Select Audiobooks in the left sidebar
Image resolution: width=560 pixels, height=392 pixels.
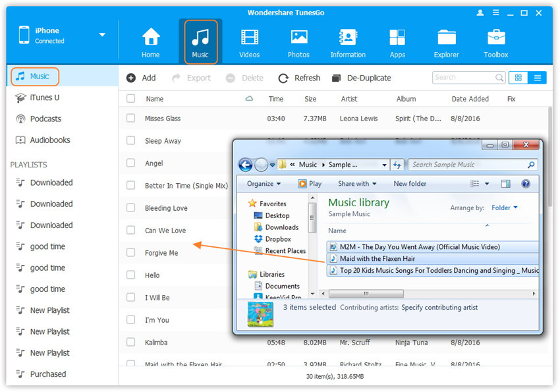(49, 140)
